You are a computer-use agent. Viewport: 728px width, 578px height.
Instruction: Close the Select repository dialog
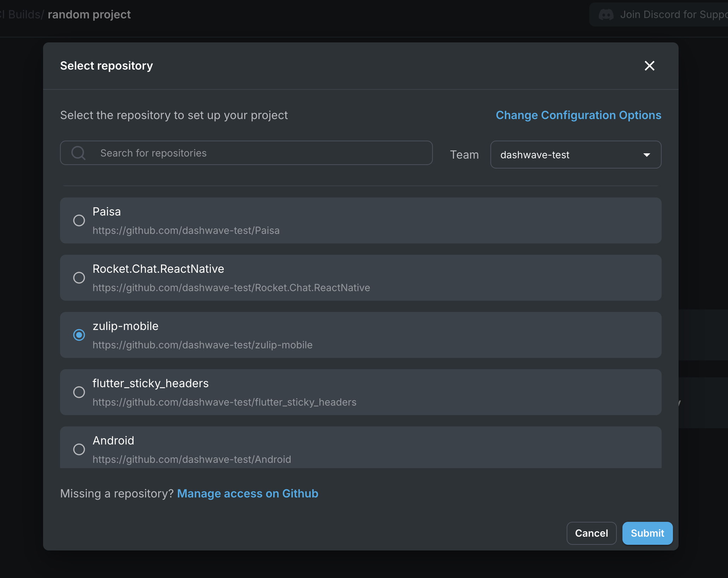coord(650,66)
